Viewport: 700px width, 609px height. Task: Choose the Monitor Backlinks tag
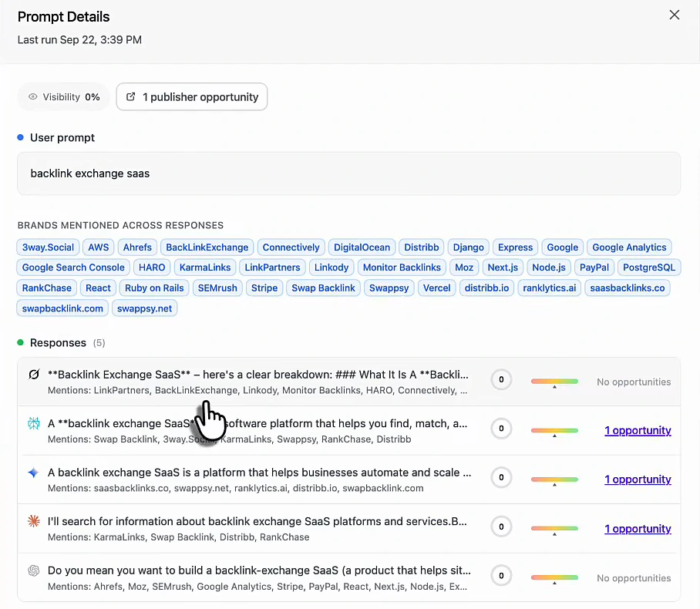point(402,267)
